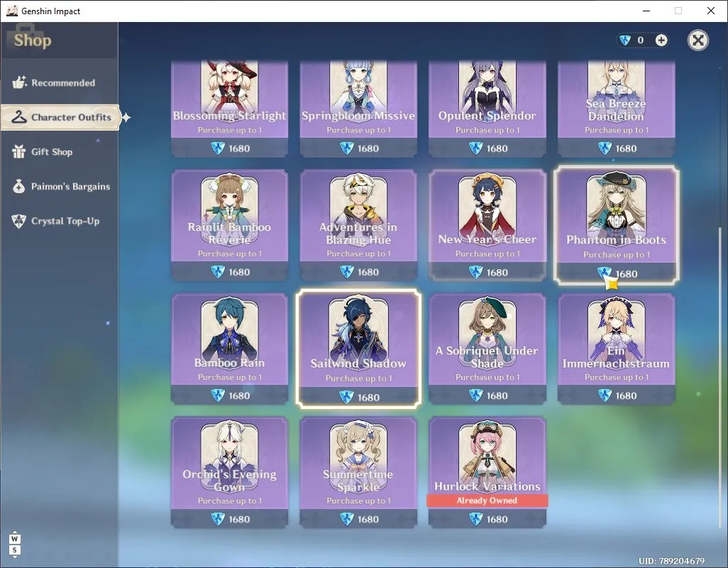Click the money bag Paimon's Bargains icon
This screenshot has width=728, height=568.
(19, 186)
